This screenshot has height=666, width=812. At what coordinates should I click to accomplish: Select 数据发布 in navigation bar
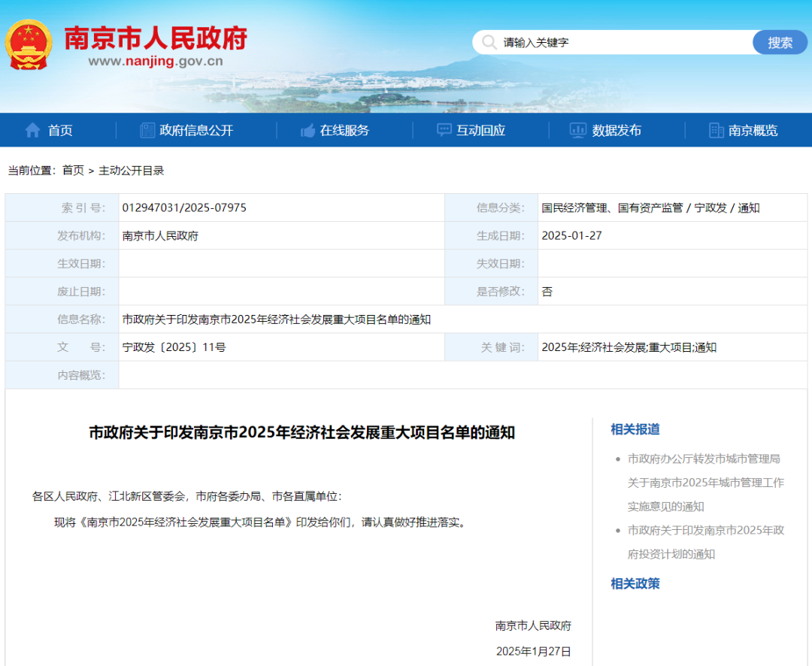point(617,130)
